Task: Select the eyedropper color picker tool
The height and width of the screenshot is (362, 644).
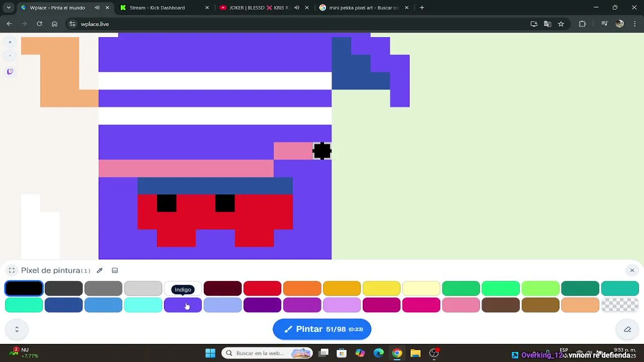Action: pyautogui.click(x=100, y=270)
